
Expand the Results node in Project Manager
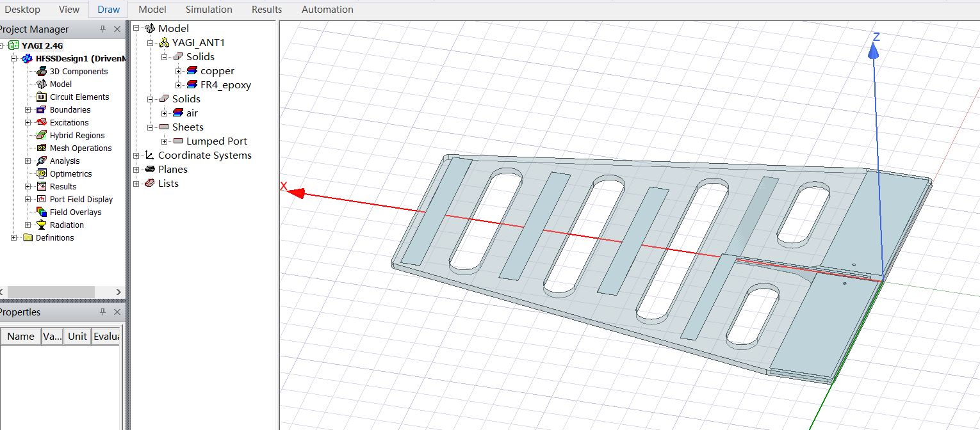[28, 186]
